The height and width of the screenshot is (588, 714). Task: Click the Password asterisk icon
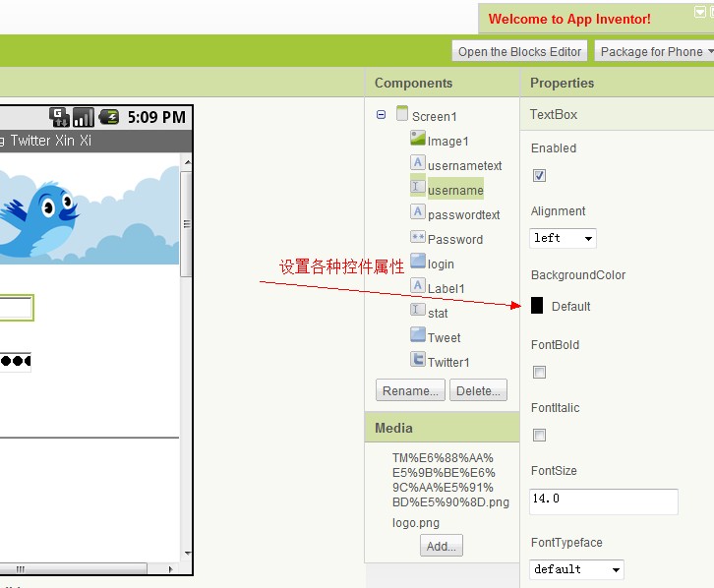click(418, 237)
